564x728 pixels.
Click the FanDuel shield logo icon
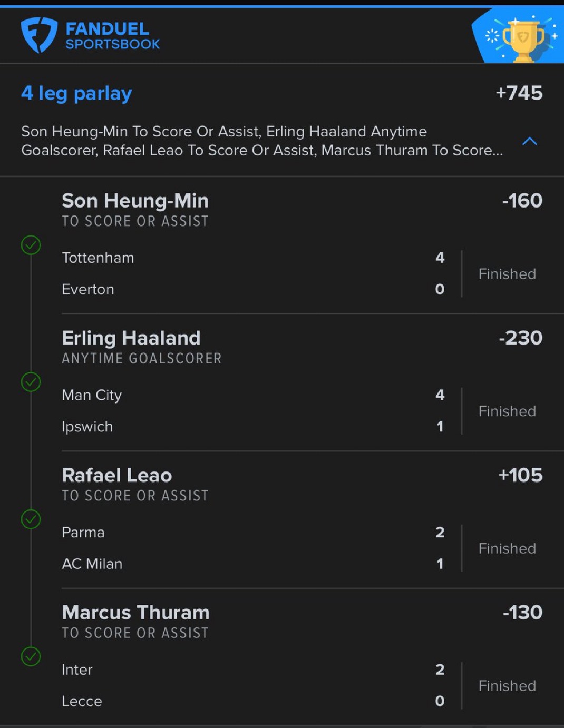coord(38,35)
